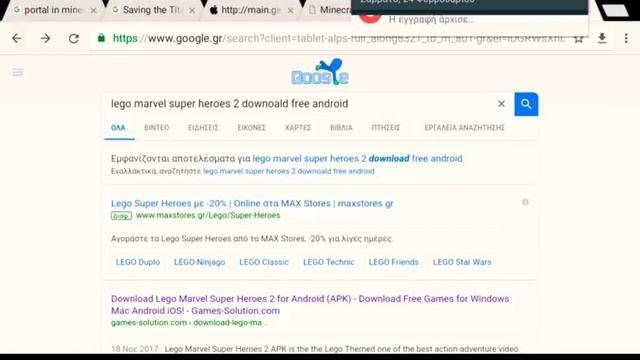Image resolution: width=640 pixels, height=360 pixels.
Task: Open the corrected 'download free android' suggestion link
Action: [x=357, y=158]
